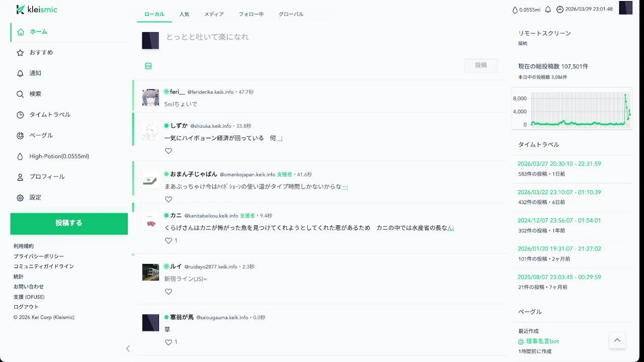Open the notification bell in top bar
Viewport: 644px width, 362px height.
coord(548,9)
